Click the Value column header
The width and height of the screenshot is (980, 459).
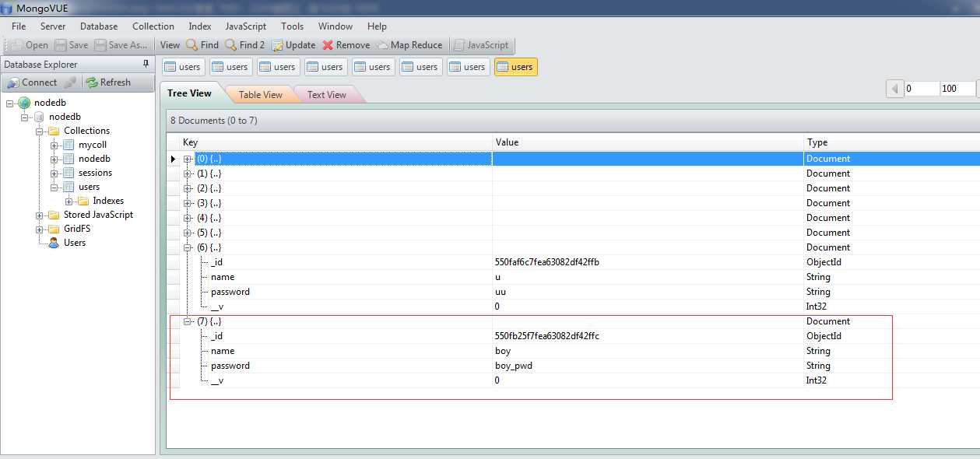648,142
